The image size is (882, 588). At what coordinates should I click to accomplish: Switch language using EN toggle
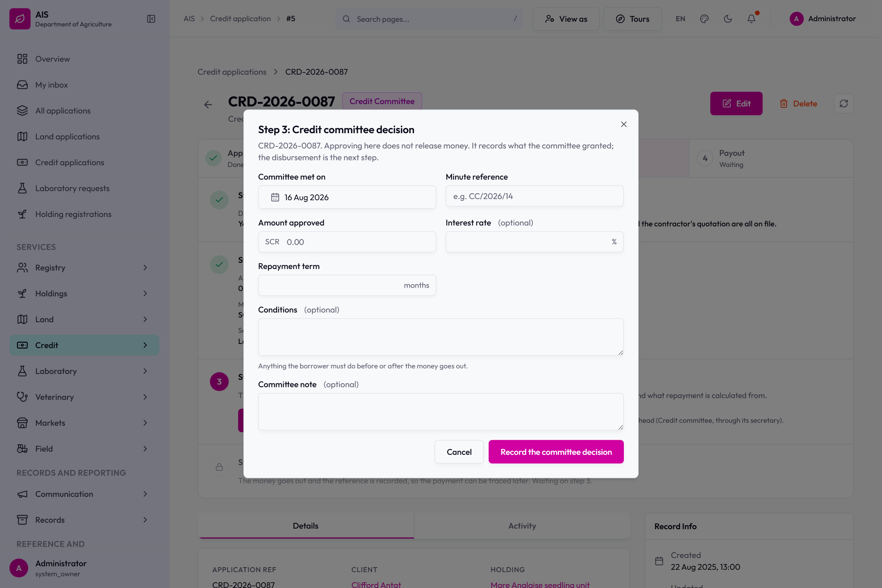[680, 19]
